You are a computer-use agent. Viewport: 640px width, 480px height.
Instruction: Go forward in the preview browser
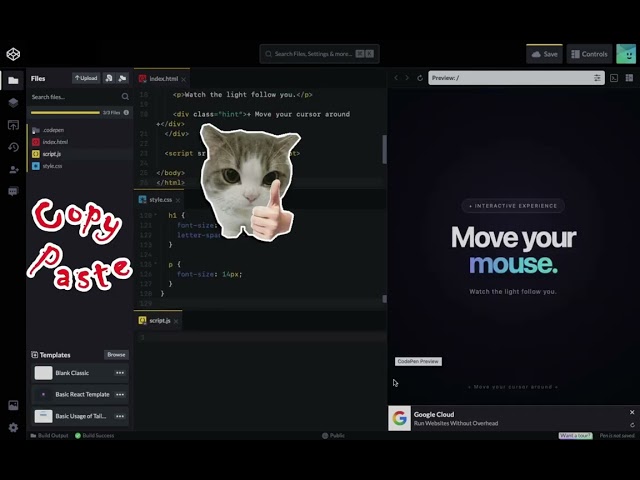point(407,78)
